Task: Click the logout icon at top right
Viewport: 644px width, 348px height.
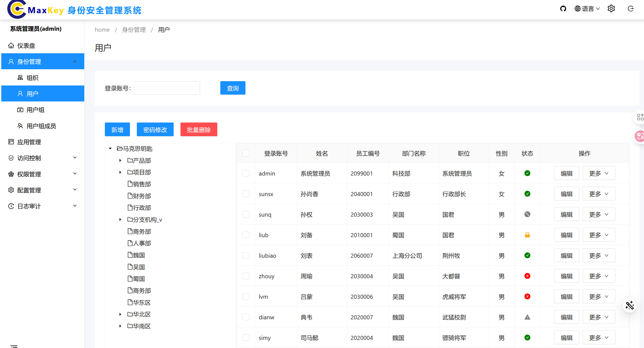Action: tap(631, 9)
